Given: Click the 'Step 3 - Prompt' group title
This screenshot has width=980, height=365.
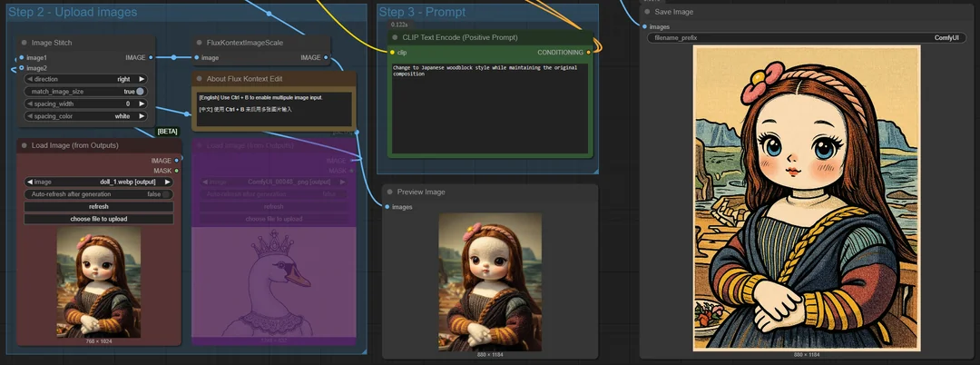Looking at the screenshot, I should pyautogui.click(x=422, y=12).
